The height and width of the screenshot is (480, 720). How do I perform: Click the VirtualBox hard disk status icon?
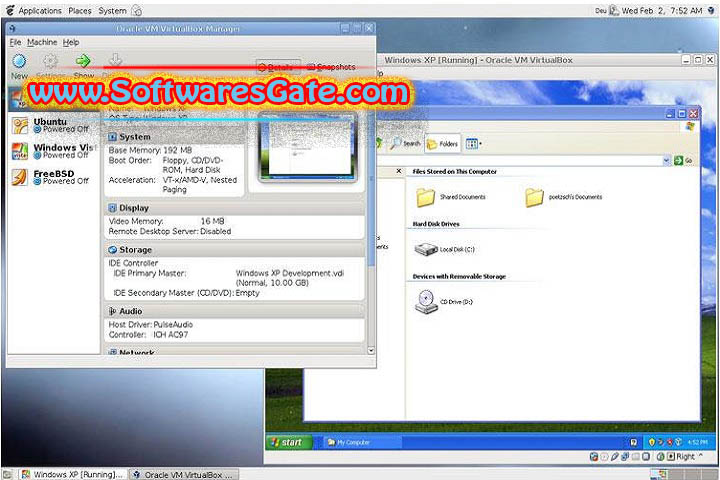coord(593,457)
